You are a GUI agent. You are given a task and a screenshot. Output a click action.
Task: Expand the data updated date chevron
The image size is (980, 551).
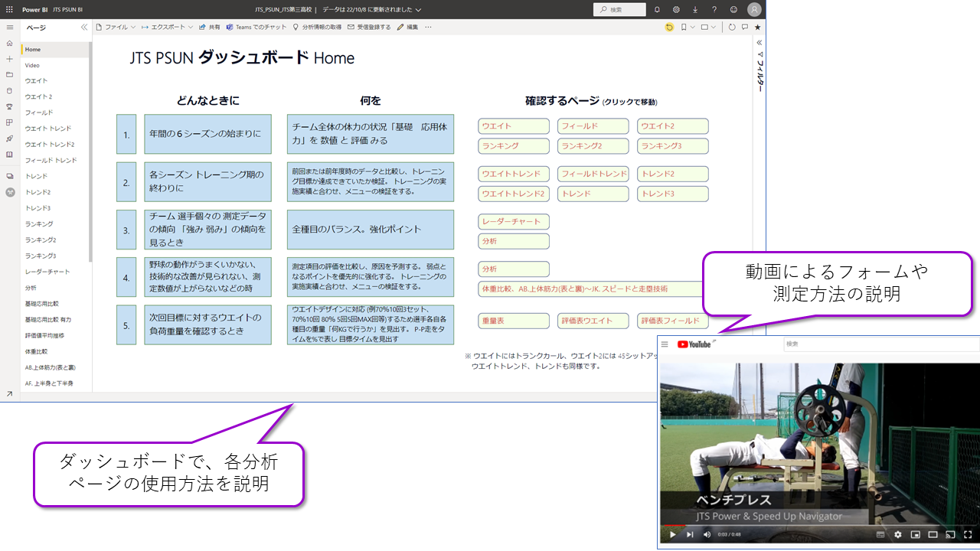point(418,10)
